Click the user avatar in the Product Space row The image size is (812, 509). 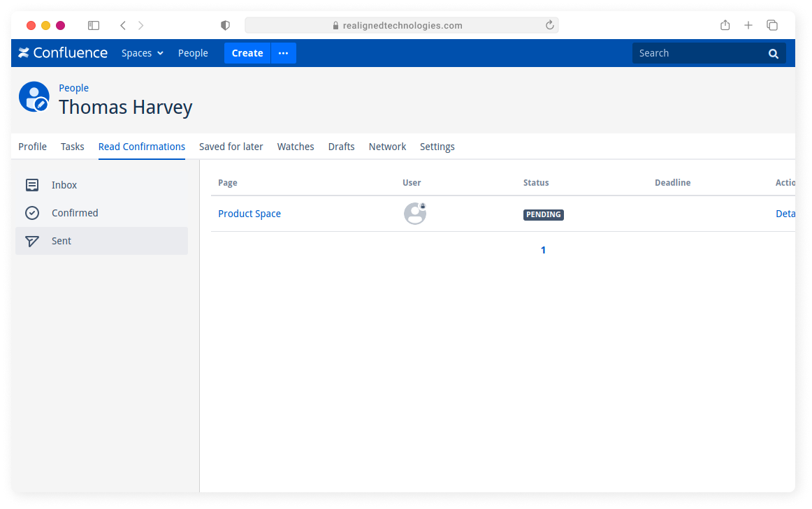pyautogui.click(x=414, y=214)
